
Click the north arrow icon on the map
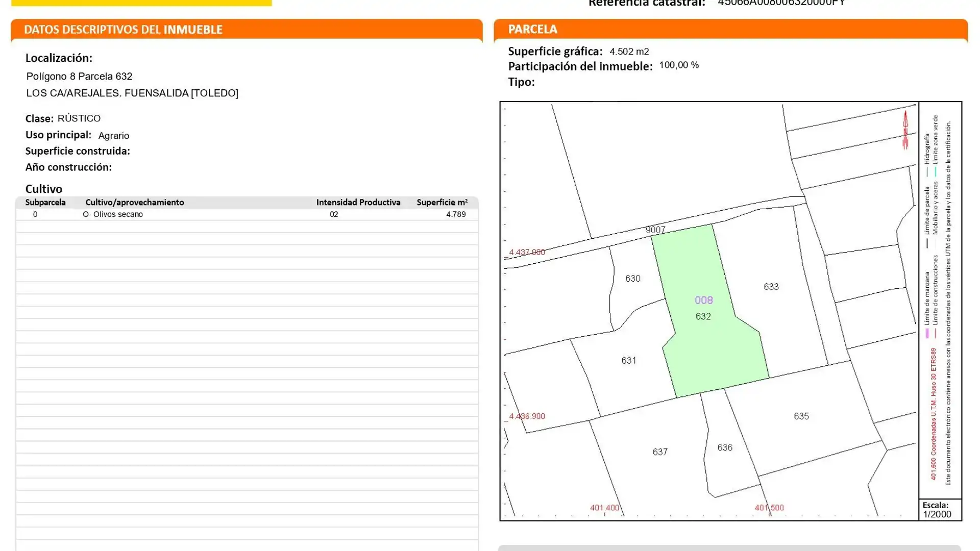pyautogui.click(x=906, y=128)
